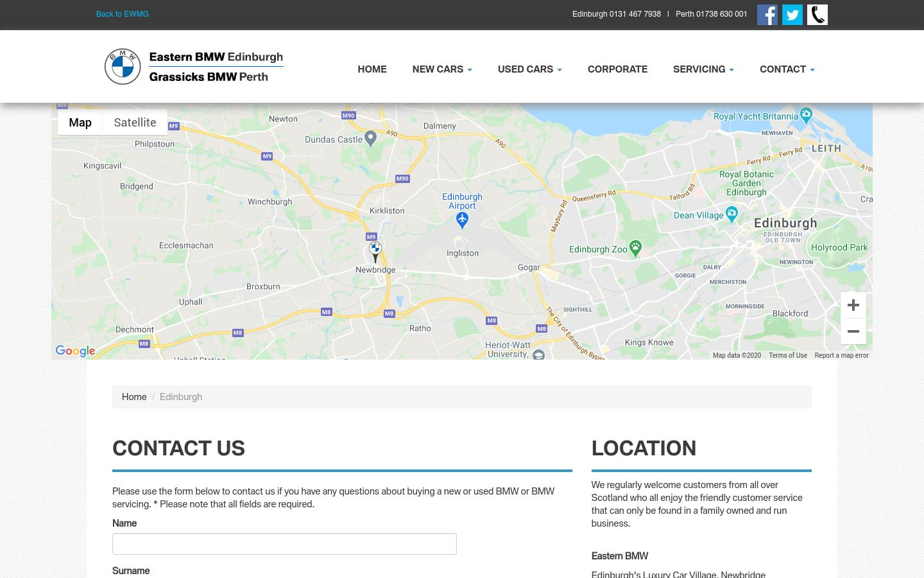Expand the Contact dropdown menu

pos(787,69)
